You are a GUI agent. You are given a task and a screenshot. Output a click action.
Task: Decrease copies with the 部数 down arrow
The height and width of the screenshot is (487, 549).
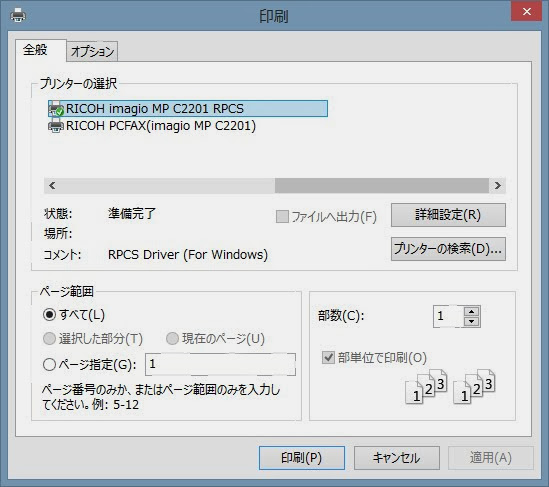click(x=472, y=321)
